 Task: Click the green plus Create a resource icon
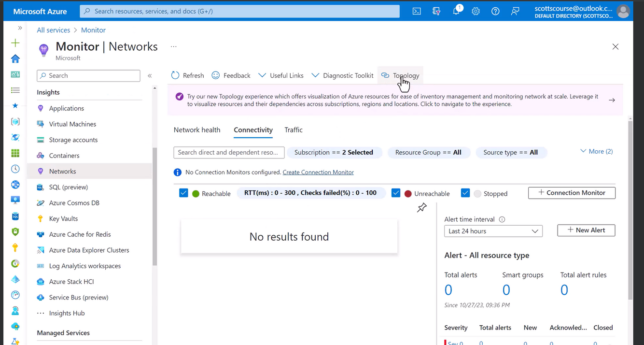tap(15, 43)
